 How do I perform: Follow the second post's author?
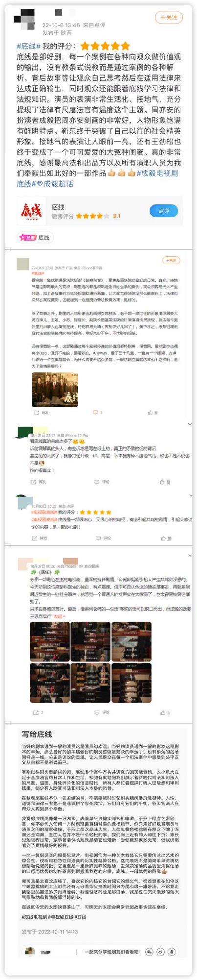[x=171, y=260]
